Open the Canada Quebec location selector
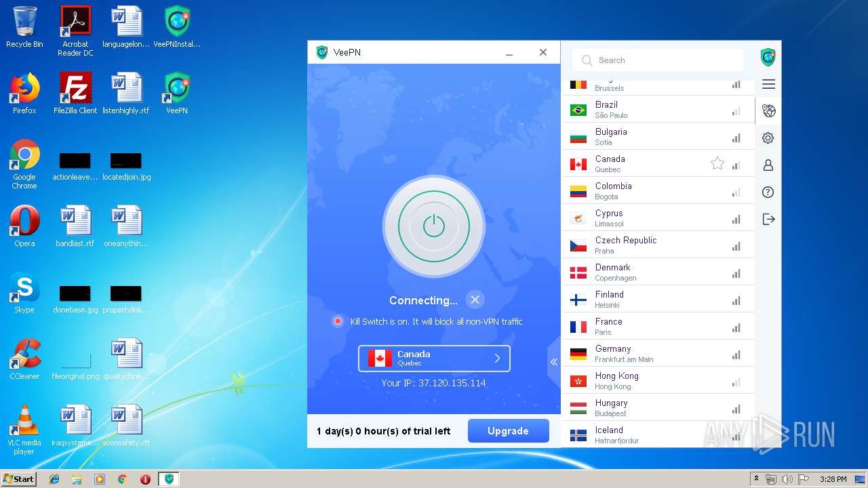The height and width of the screenshot is (488, 868). click(434, 359)
